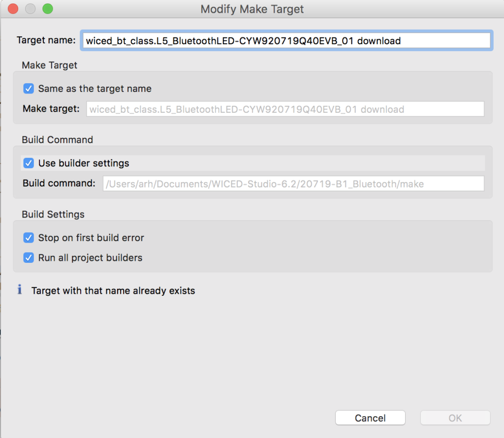The image size is (504, 438).
Task: Click the 'Modify Make Target' title text
Action: (x=252, y=9)
